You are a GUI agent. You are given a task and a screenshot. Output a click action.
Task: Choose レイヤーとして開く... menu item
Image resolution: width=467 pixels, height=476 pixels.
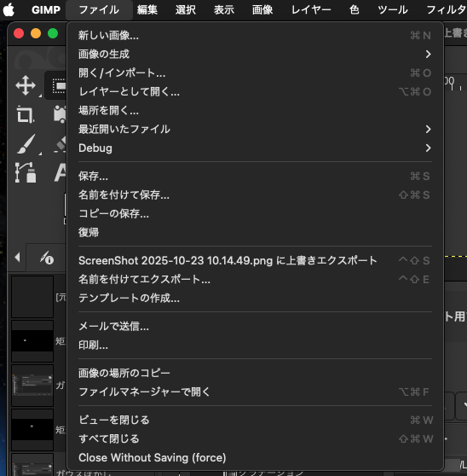click(256, 91)
